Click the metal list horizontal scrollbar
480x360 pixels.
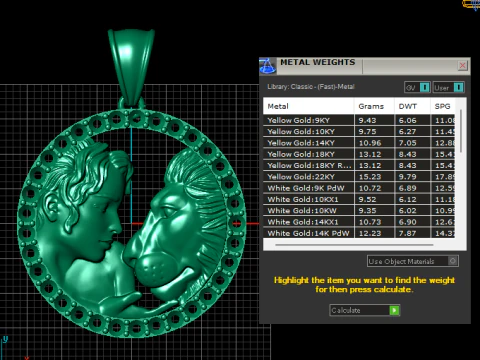pyautogui.click(x=354, y=245)
